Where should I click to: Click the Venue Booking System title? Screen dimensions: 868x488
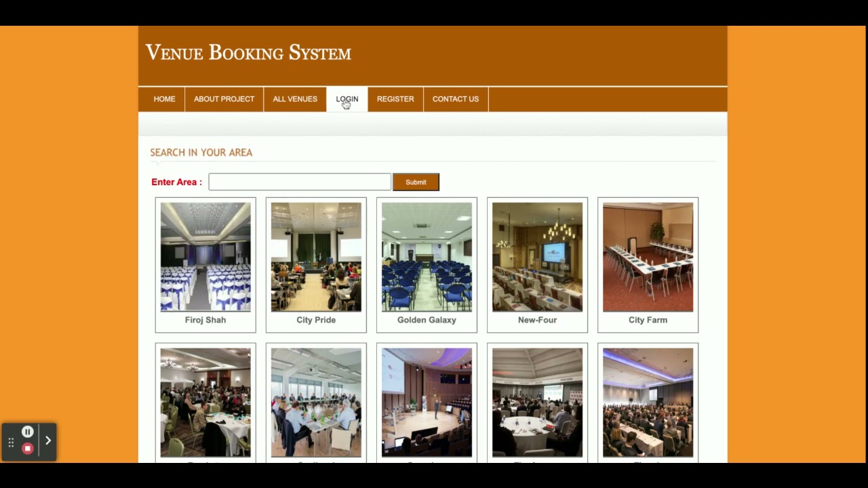248,52
